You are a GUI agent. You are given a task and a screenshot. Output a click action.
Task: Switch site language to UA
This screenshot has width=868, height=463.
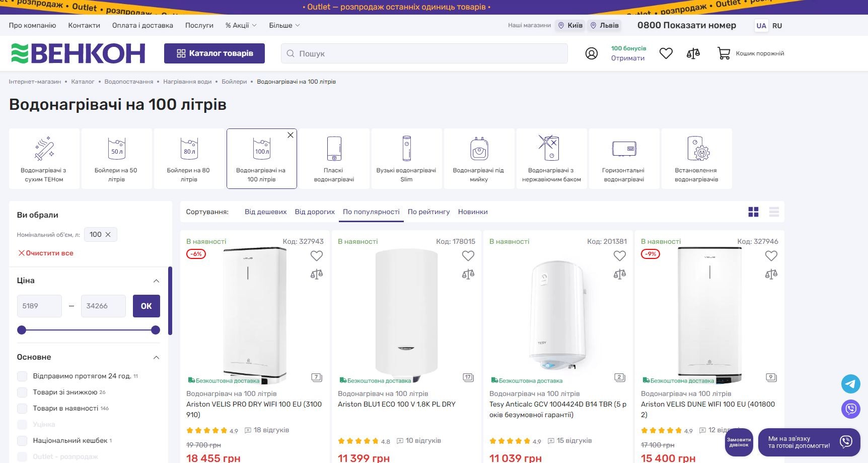[x=761, y=26]
